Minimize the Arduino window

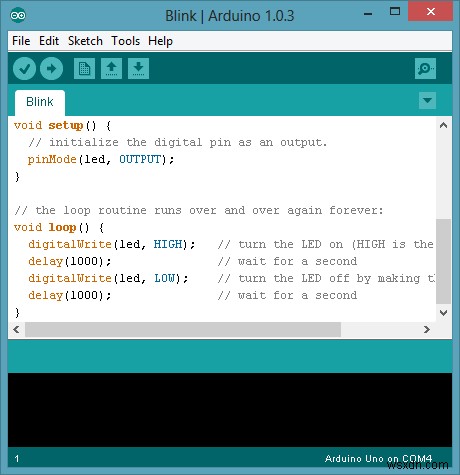(368, 14)
